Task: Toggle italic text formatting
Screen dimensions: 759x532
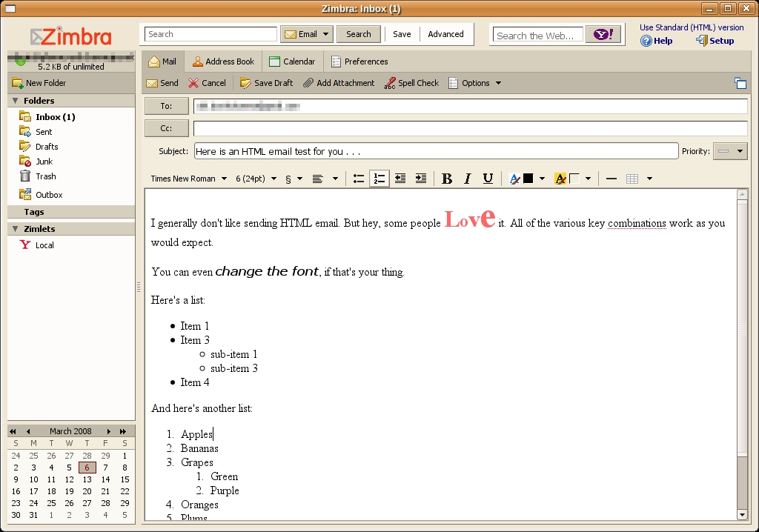Action: 468,179
